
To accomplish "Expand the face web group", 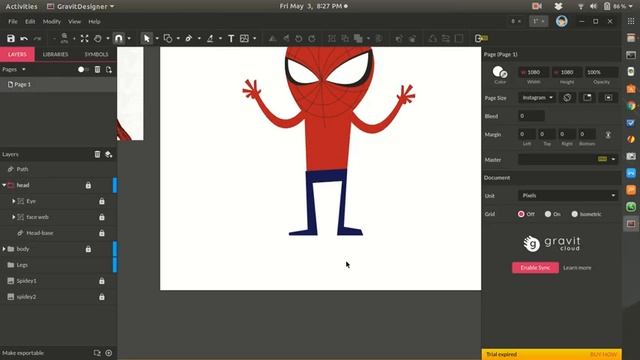I will pos(13,217).
